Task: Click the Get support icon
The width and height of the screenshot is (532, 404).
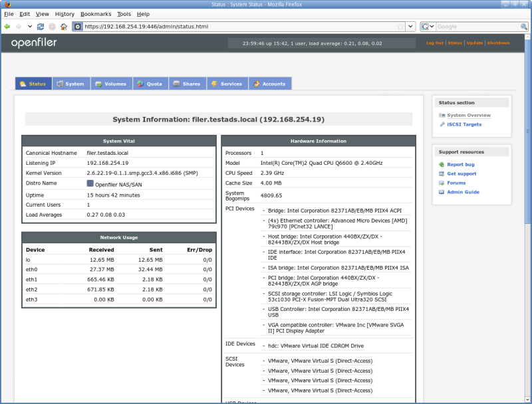Action: click(x=440, y=173)
